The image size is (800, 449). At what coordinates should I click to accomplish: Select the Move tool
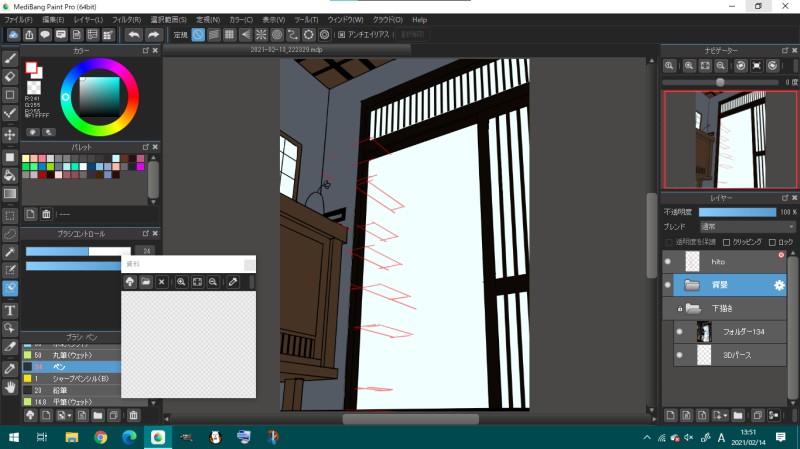pos(10,135)
